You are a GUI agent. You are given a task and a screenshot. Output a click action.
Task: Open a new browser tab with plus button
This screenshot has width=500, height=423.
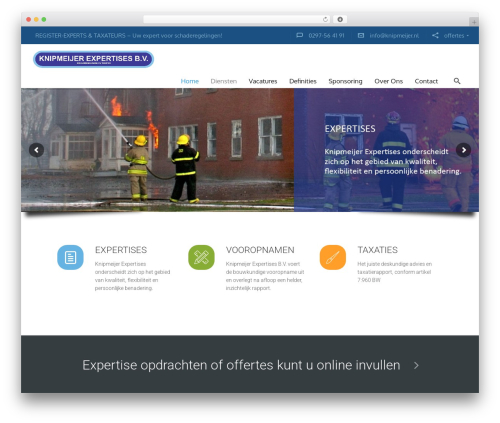click(x=474, y=22)
